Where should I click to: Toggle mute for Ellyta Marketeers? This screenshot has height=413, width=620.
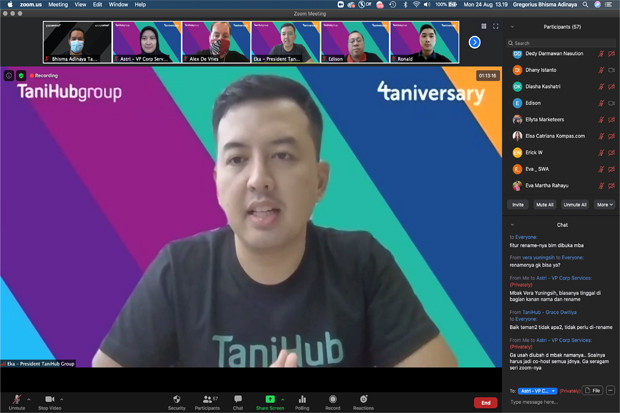tap(601, 119)
